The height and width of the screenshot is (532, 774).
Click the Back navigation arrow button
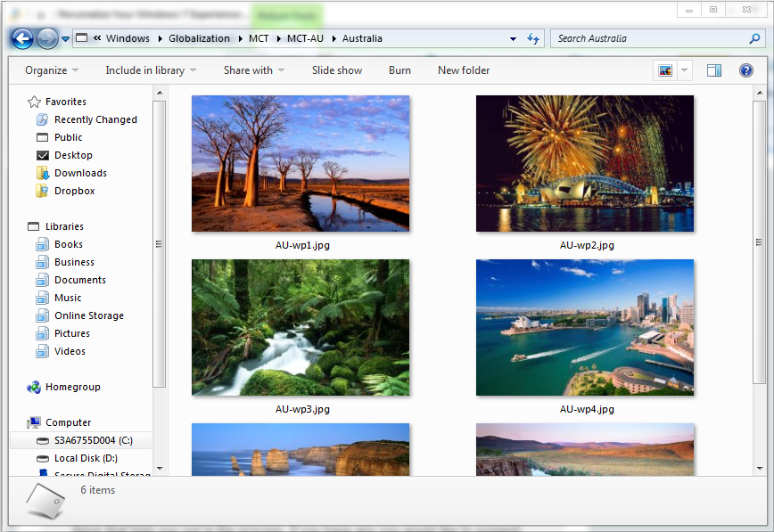(22, 38)
